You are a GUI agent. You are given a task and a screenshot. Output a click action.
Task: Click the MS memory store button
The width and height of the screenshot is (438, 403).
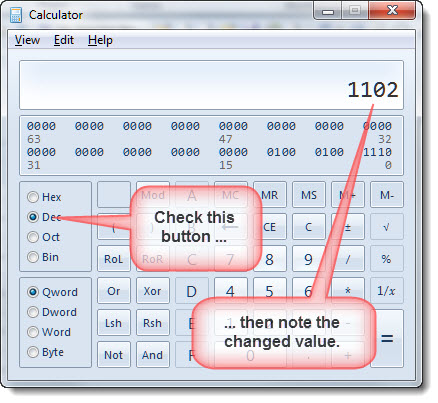click(309, 195)
